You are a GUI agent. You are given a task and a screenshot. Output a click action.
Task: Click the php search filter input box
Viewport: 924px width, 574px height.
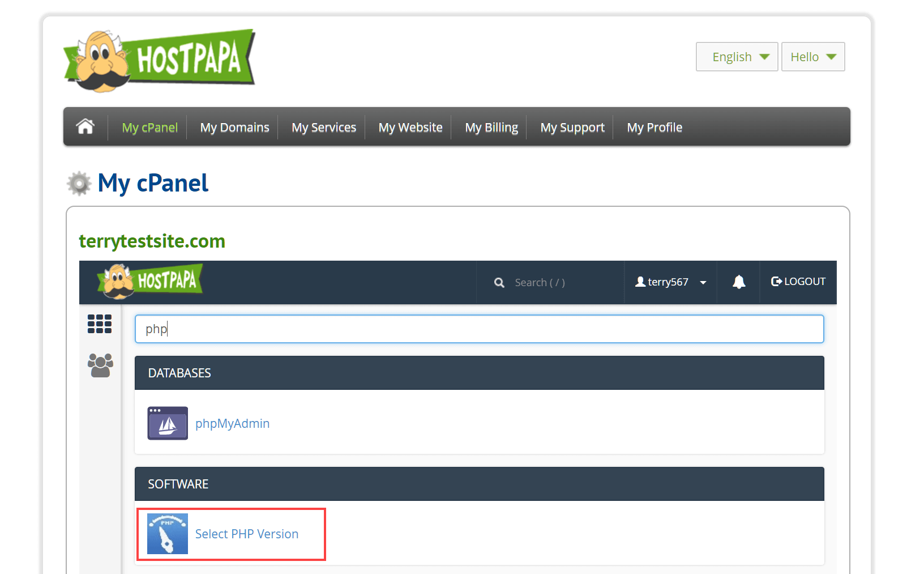click(x=479, y=329)
